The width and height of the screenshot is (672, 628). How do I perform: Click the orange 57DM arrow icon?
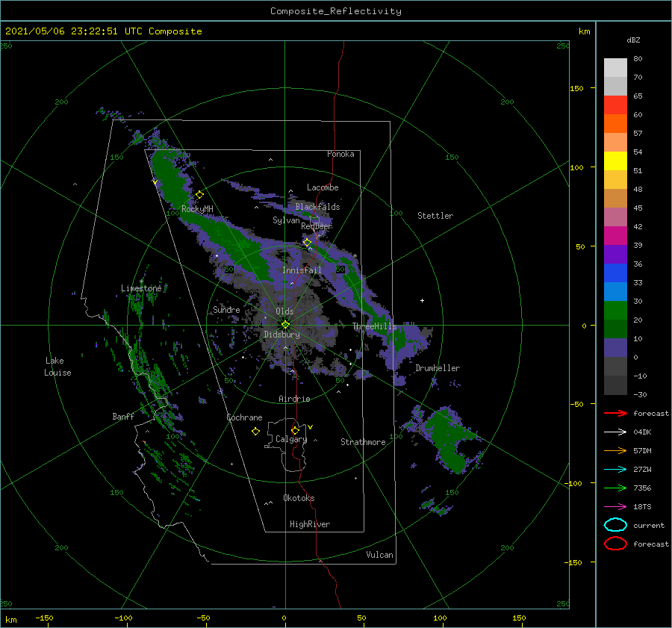(x=615, y=450)
